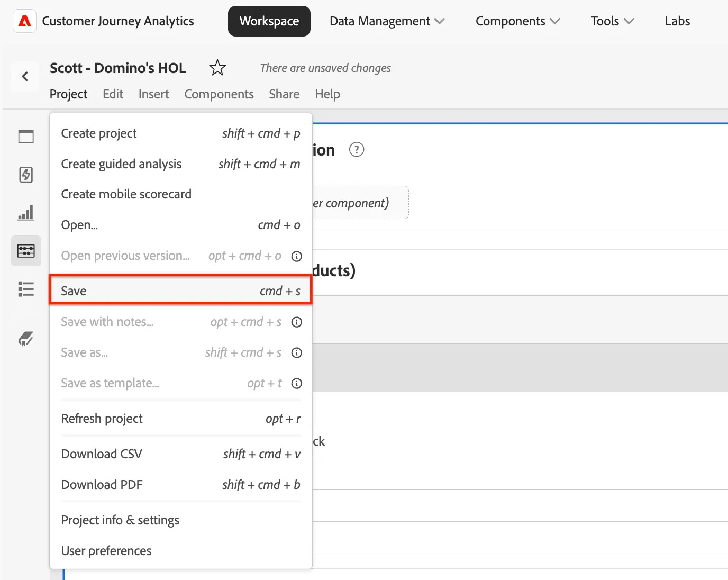
Task: Open the quick insights lightning icon
Action: point(26,175)
